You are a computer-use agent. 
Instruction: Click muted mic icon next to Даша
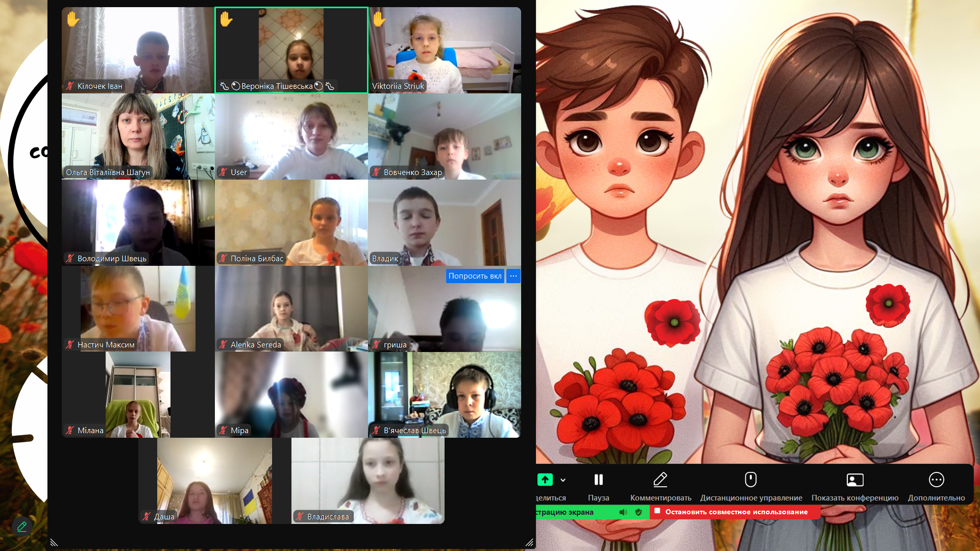146,517
